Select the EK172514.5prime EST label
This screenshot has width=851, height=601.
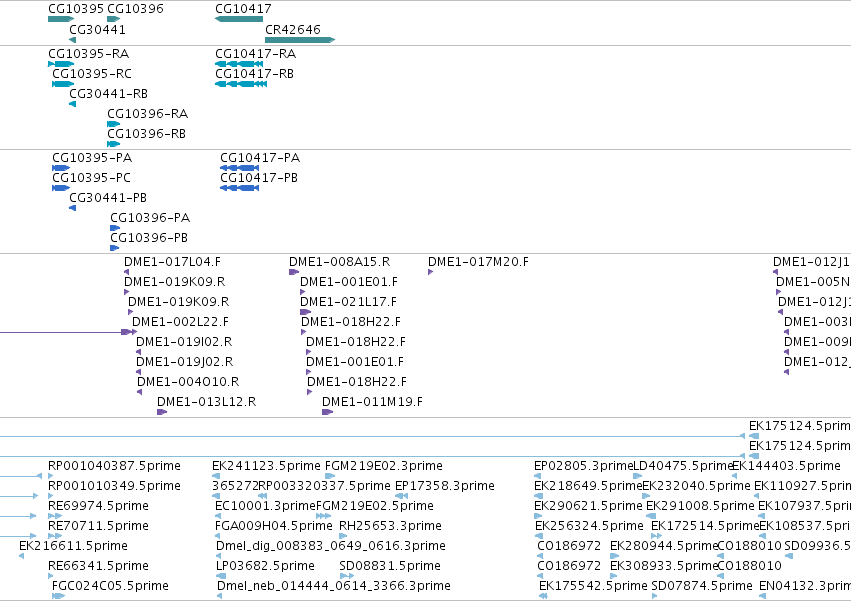(705, 527)
